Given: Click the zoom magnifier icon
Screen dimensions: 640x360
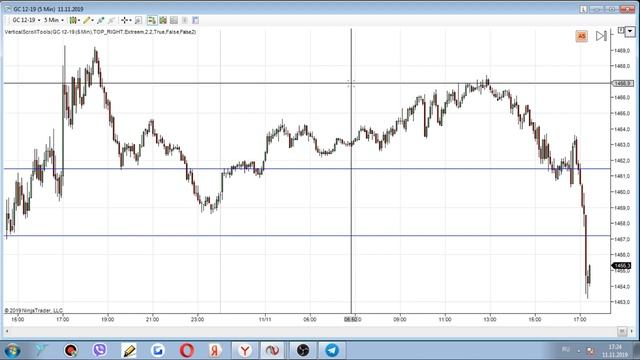Looking at the screenshot, I should [x=138, y=20].
